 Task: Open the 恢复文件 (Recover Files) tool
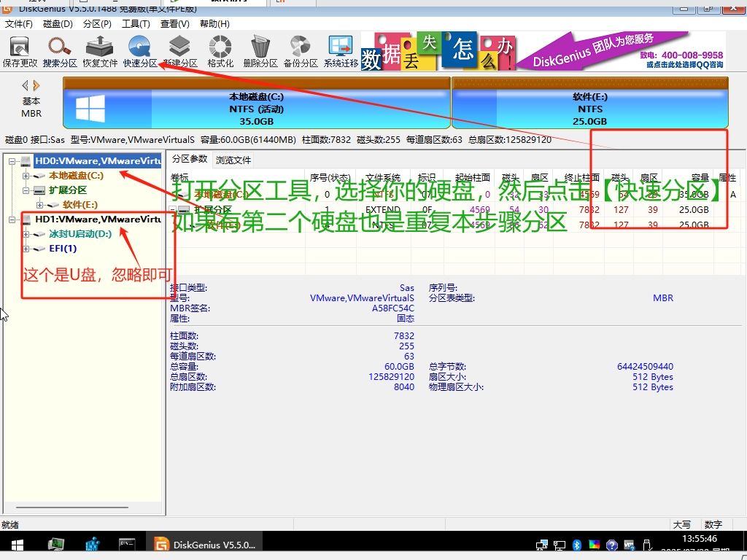tap(100, 52)
